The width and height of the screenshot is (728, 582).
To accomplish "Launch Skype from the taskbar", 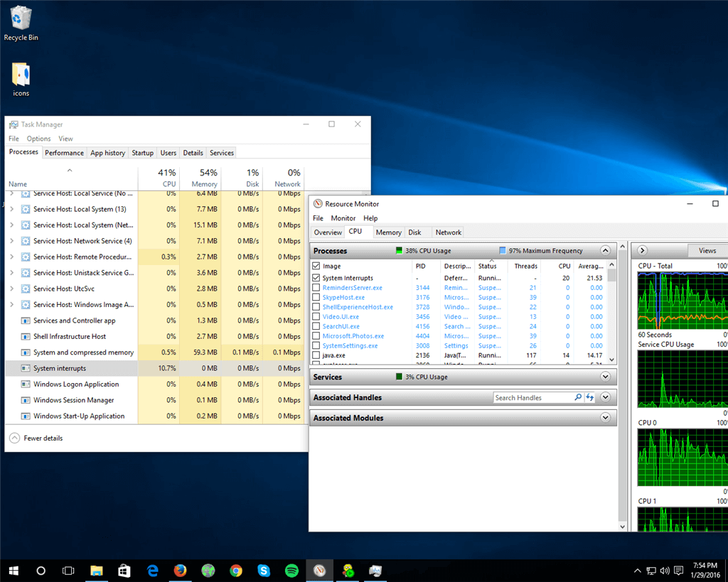I will point(264,570).
